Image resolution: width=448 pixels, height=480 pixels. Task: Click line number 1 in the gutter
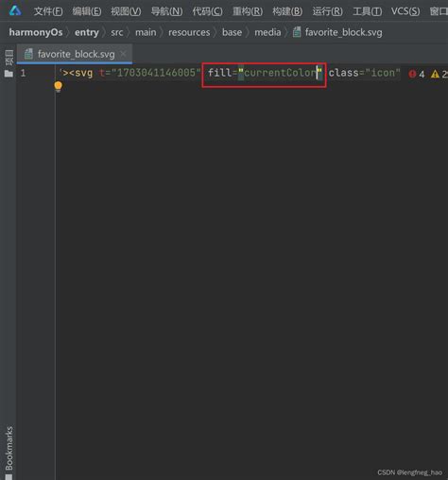pyautogui.click(x=23, y=73)
